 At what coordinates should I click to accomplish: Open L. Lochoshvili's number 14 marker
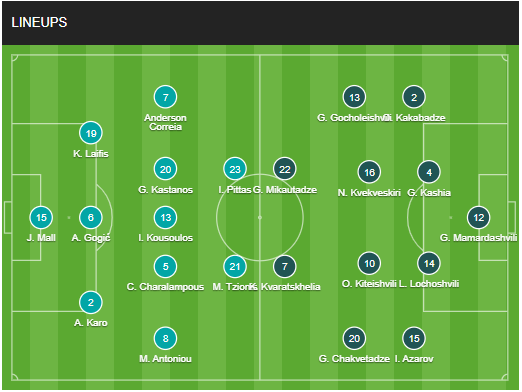tap(429, 264)
